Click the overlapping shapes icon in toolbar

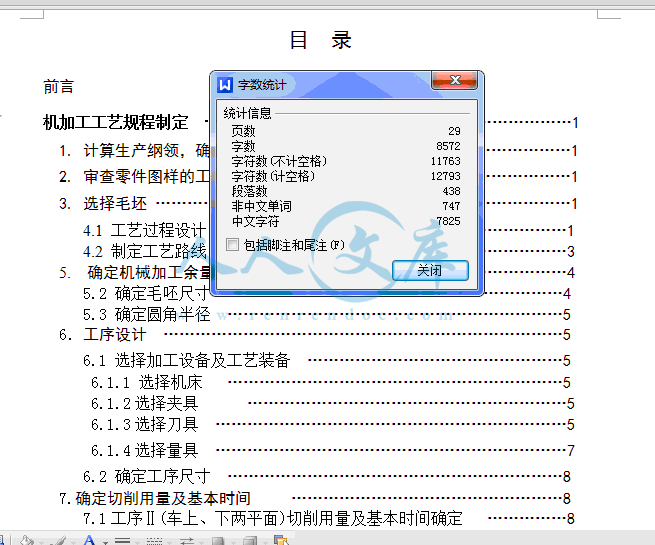pyautogui.click(x=281, y=540)
